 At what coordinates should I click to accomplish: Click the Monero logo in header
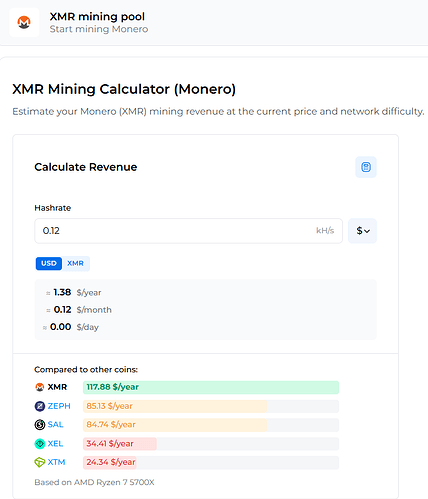(24, 22)
